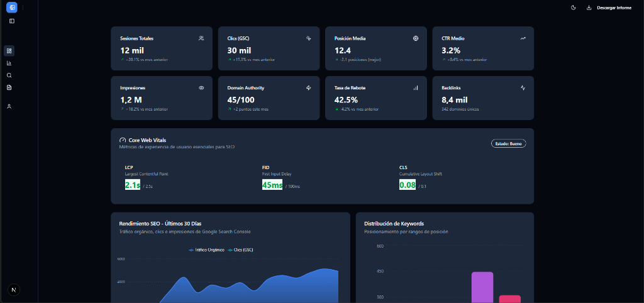Click the Estado: Bueno status badge
The height and width of the screenshot is (303, 644).
(508, 143)
